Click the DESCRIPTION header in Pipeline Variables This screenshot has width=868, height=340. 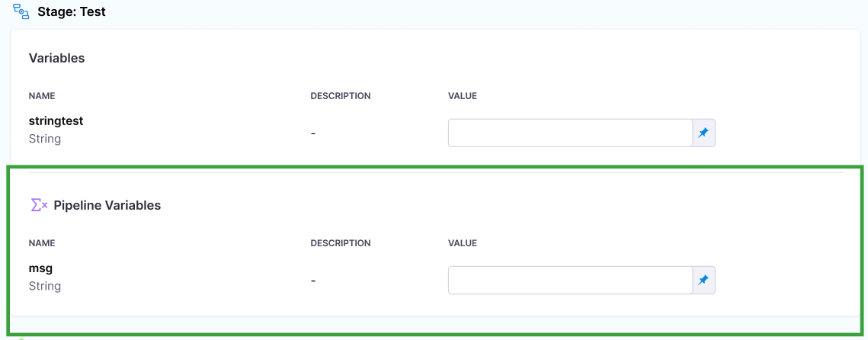[x=340, y=243]
